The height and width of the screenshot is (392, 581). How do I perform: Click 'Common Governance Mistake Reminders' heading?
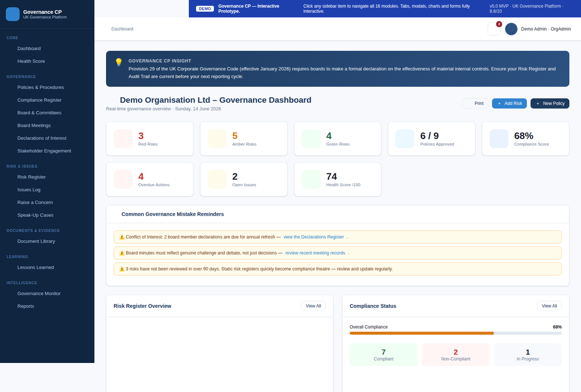(x=172, y=214)
